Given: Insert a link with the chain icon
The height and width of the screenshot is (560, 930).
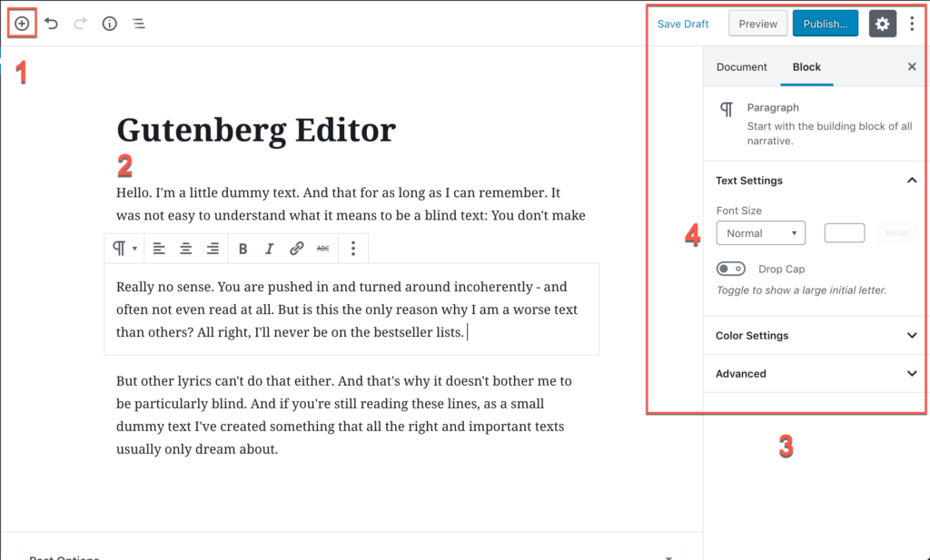Looking at the screenshot, I should [297, 249].
